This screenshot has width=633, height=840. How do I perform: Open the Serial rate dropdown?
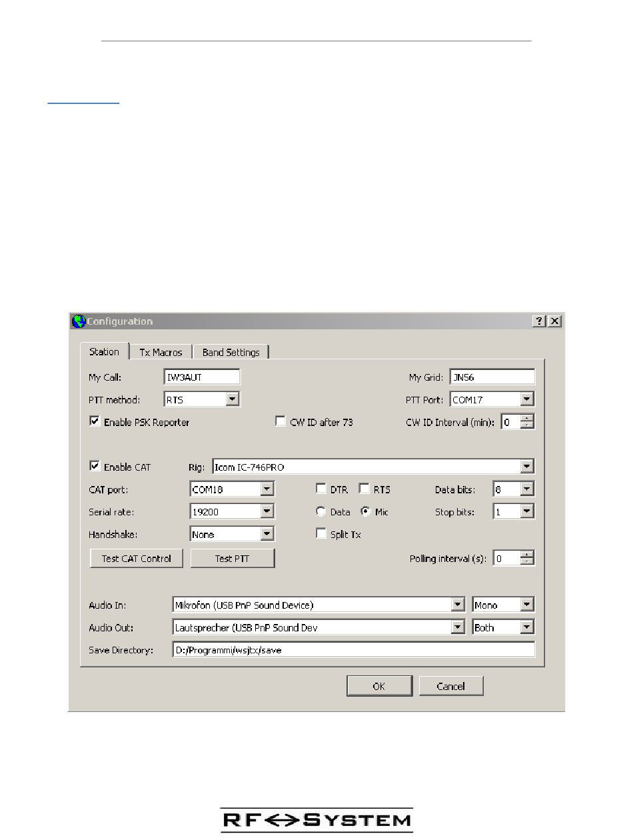[x=233, y=512]
